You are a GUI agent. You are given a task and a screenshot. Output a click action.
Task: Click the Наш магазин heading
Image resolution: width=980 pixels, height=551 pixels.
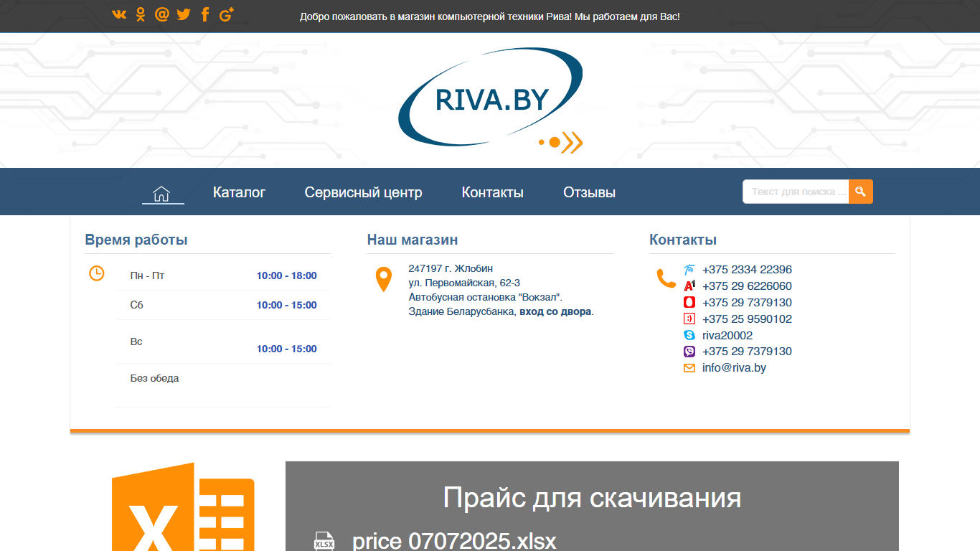pyautogui.click(x=413, y=240)
